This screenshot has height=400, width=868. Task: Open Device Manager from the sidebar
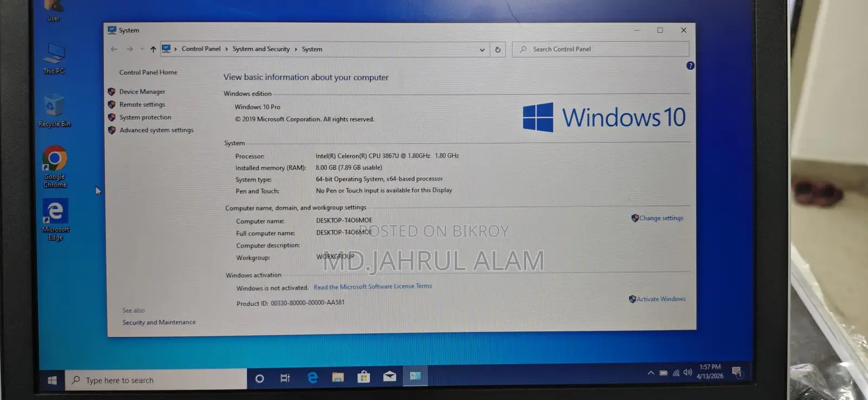click(142, 92)
